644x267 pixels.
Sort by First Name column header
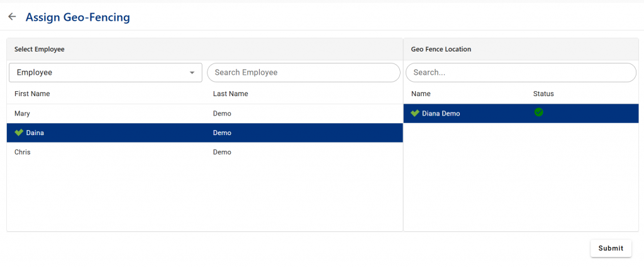[x=32, y=94]
